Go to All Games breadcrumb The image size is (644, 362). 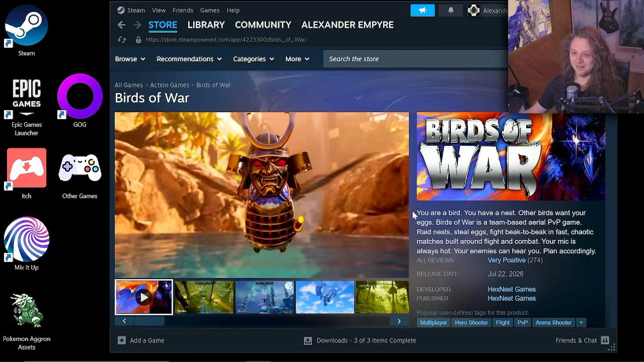pyautogui.click(x=129, y=85)
